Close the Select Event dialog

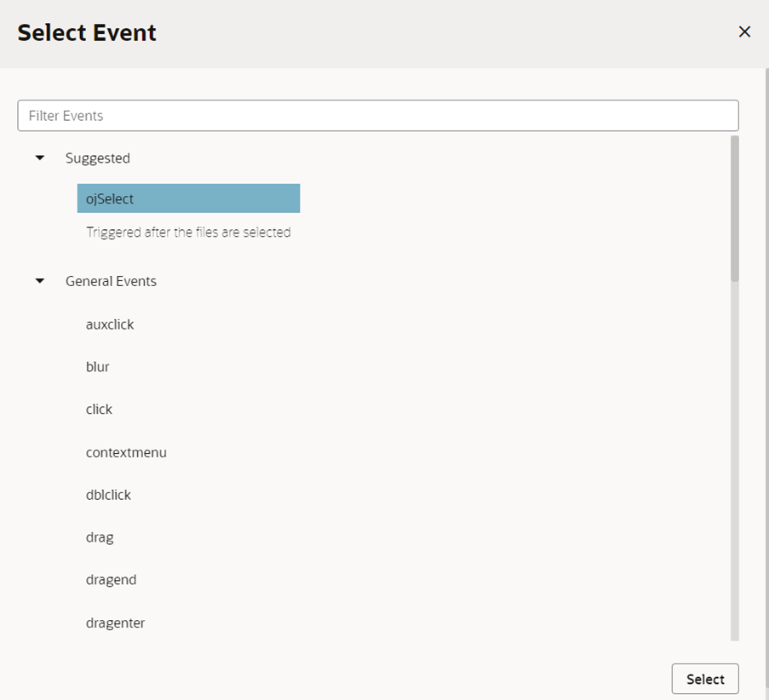[744, 32]
